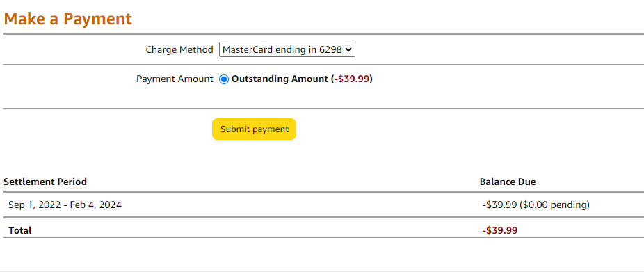
Task: Select the Outstanding Amount radio button
Action: coord(224,80)
